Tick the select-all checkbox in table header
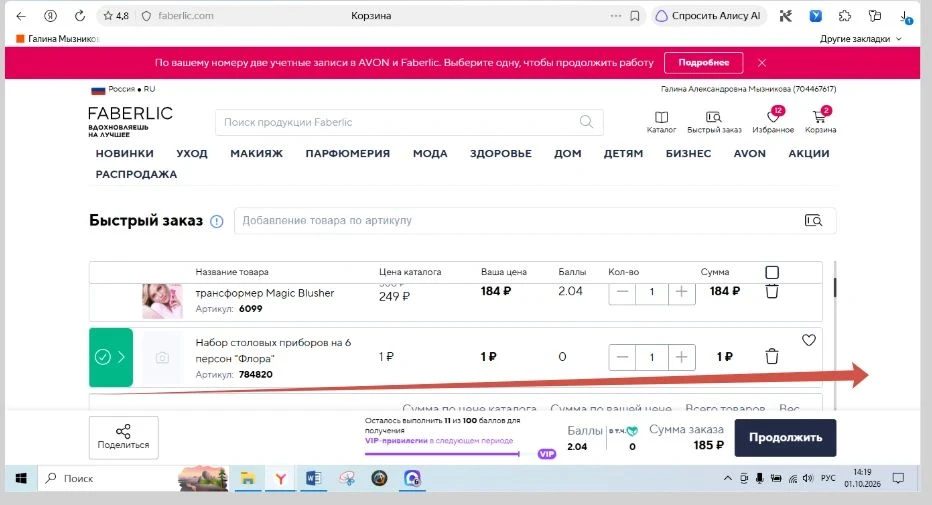The height and width of the screenshot is (505, 932). pos(772,272)
